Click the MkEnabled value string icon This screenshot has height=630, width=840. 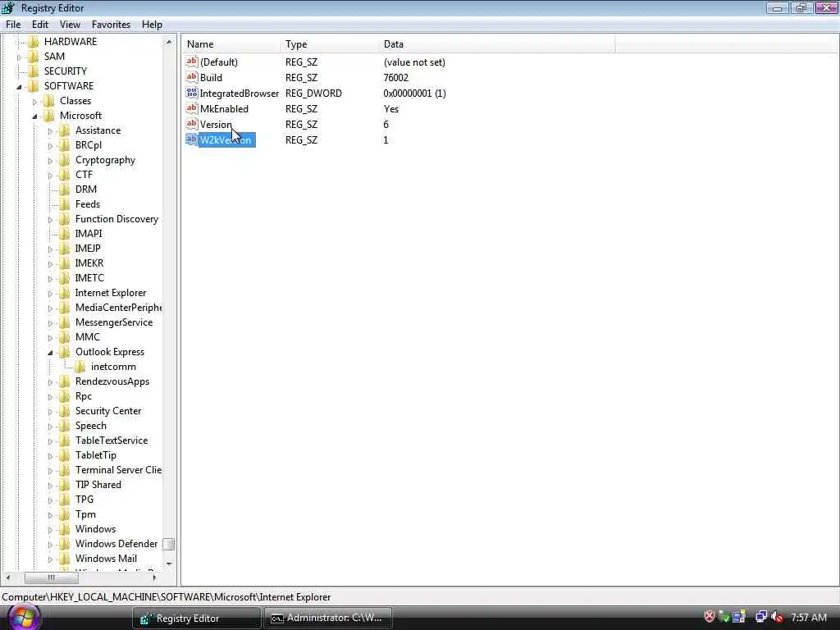click(x=192, y=108)
